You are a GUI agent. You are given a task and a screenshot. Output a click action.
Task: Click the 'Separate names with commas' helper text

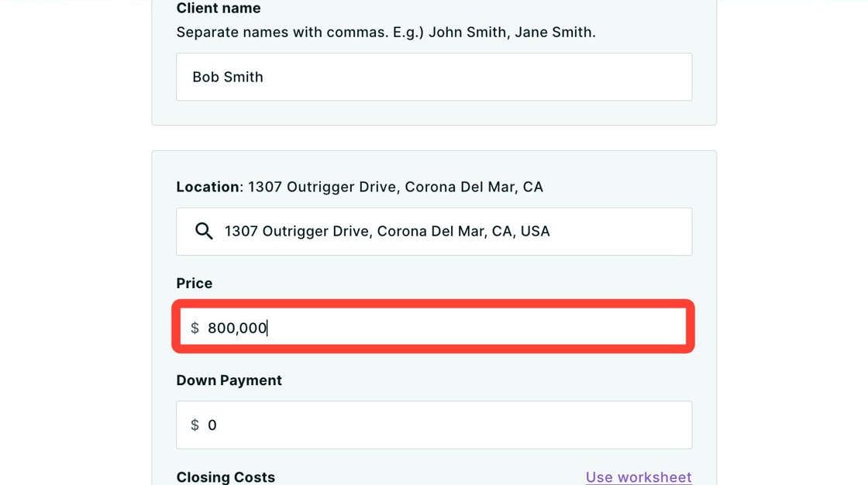(299, 33)
